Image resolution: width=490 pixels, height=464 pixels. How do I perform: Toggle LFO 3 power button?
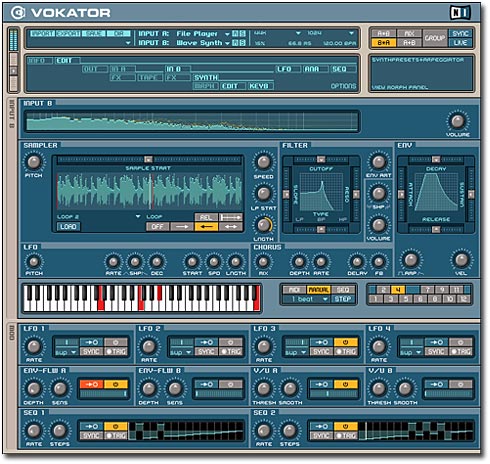346,342
